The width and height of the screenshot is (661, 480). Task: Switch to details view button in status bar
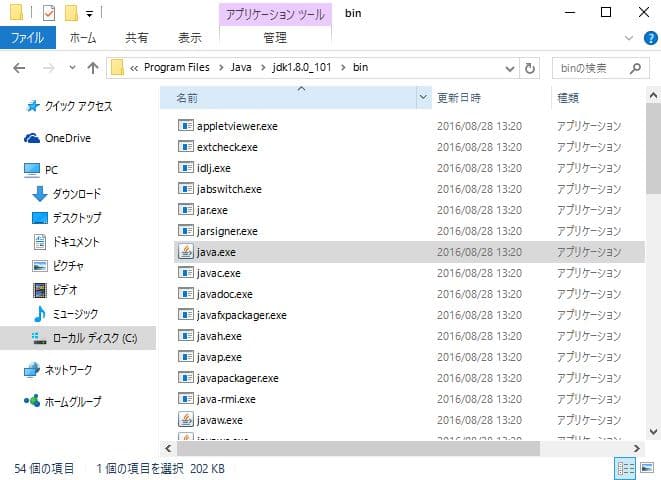(x=626, y=468)
